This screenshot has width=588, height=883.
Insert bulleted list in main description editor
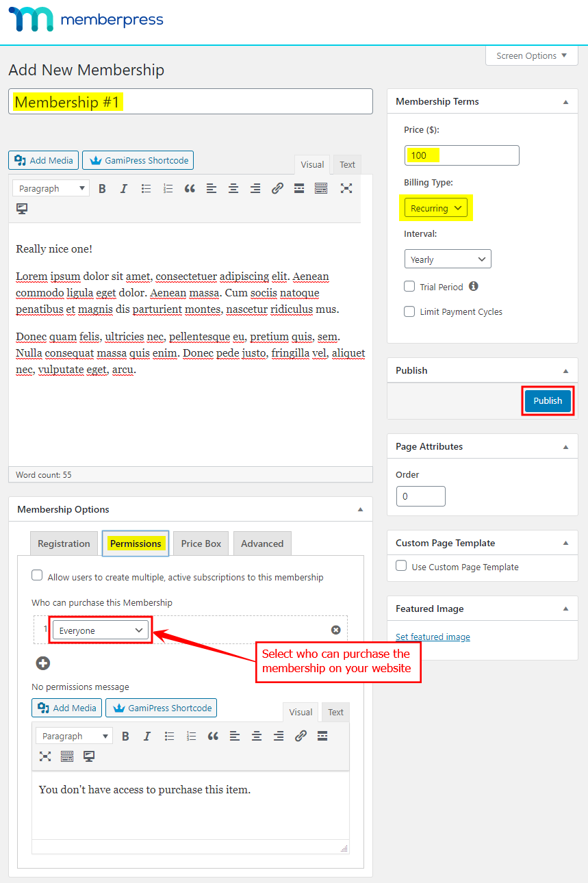coord(146,188)
